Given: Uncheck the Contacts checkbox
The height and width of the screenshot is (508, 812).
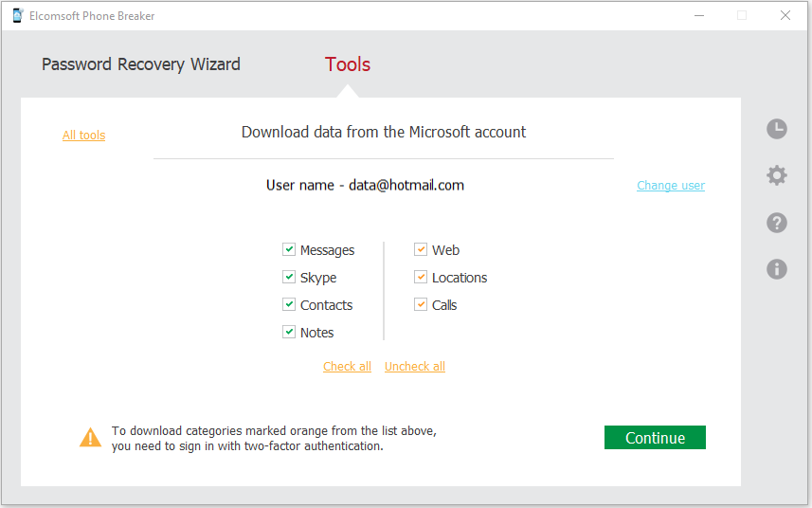Looking at the screenshot, I should tap(289, 304).
